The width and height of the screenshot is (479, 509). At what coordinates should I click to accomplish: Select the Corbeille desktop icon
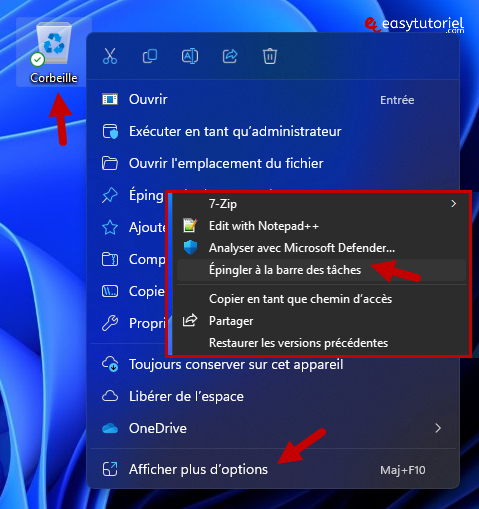(x=53, y=52)
